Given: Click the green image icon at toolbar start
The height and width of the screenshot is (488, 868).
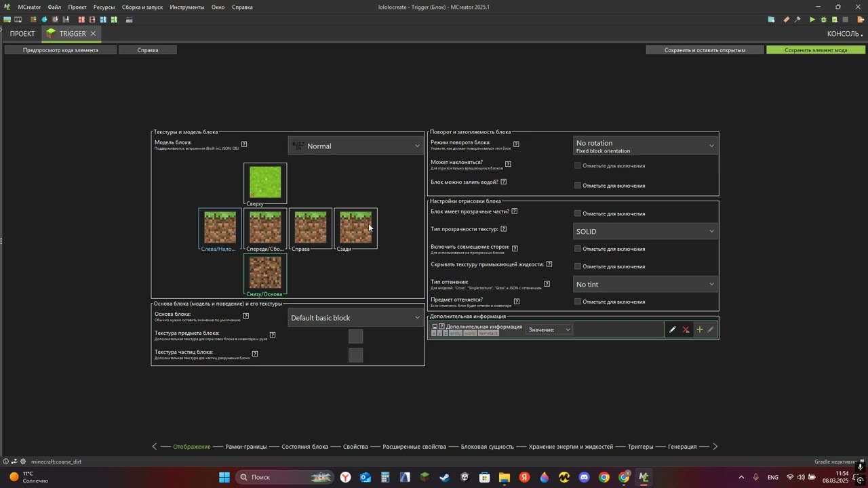Looking at the screenshot, I should point(7,20).
